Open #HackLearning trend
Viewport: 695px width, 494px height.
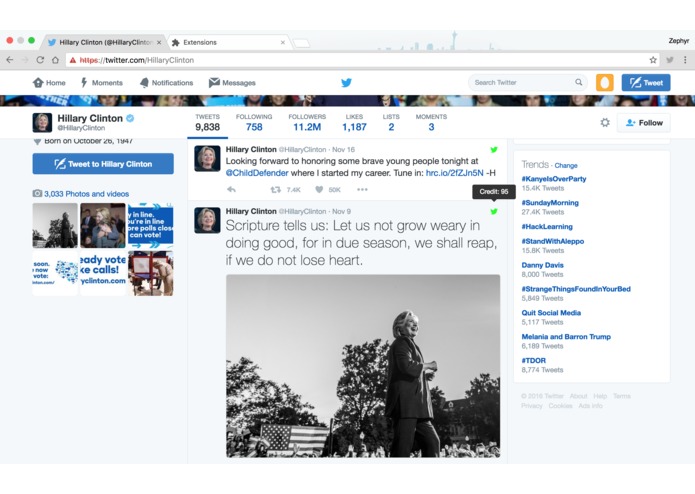[547, 227]
